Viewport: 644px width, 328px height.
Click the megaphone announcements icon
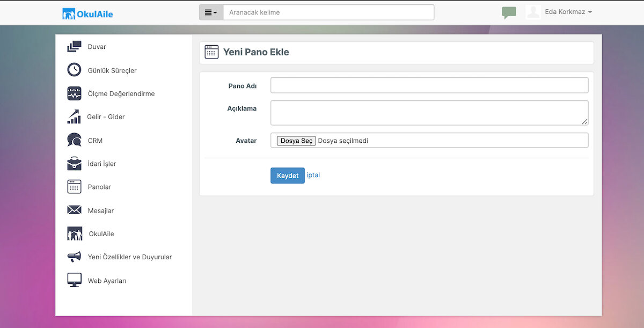pos(74,257)
